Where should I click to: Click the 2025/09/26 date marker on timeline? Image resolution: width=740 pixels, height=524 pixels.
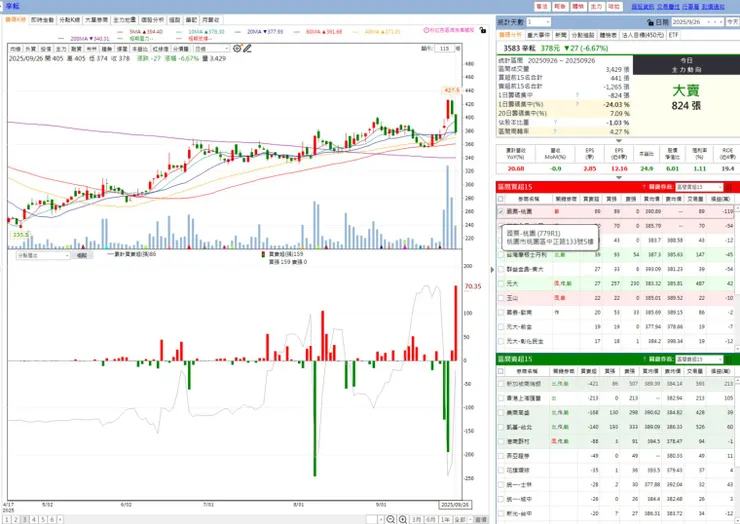(455, 505)
